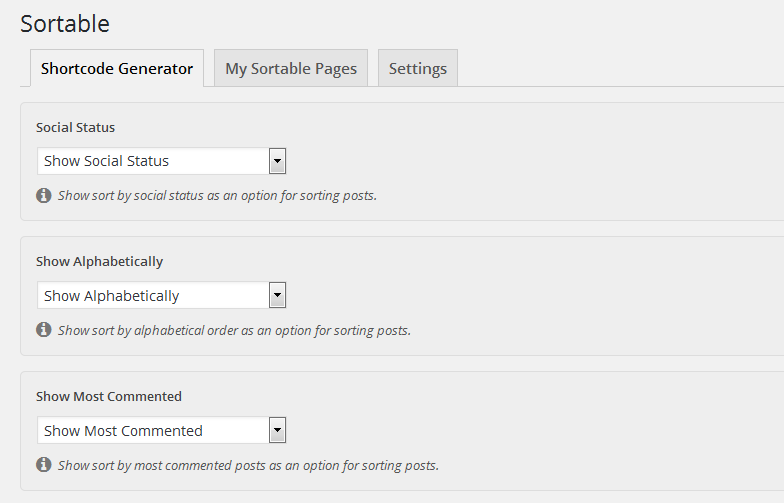Click the info icon under Social Status
Viewport: 784px width, 503px height.
coord(43,195)
